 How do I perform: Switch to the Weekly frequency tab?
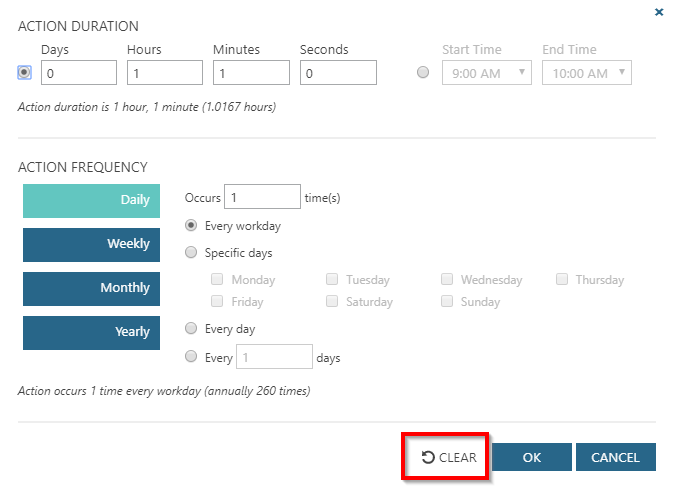point(91,244)
